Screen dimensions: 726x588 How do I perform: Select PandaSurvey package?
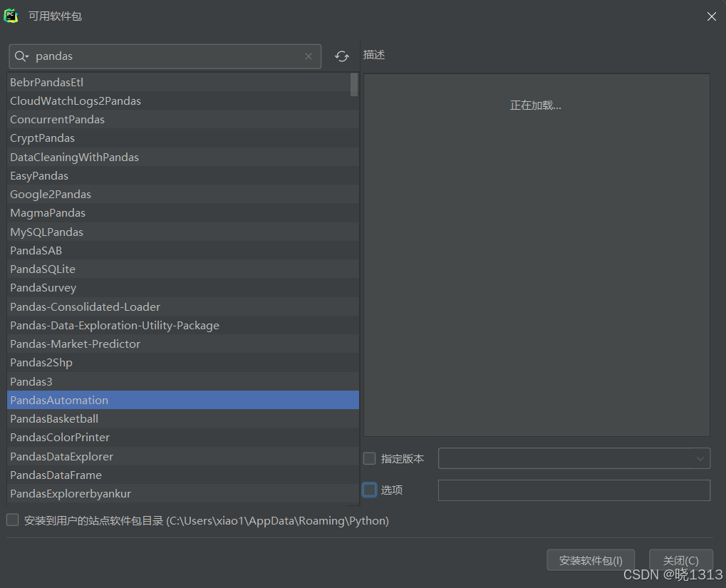[x=183, y=288]
